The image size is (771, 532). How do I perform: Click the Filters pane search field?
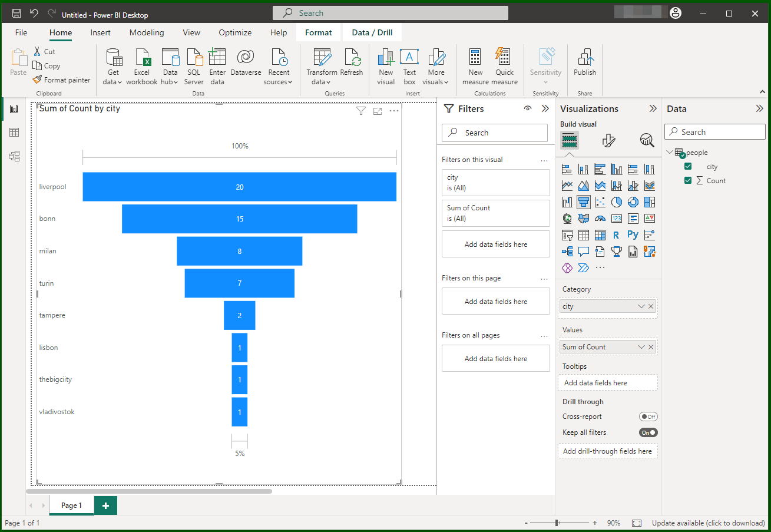point(495,133)
